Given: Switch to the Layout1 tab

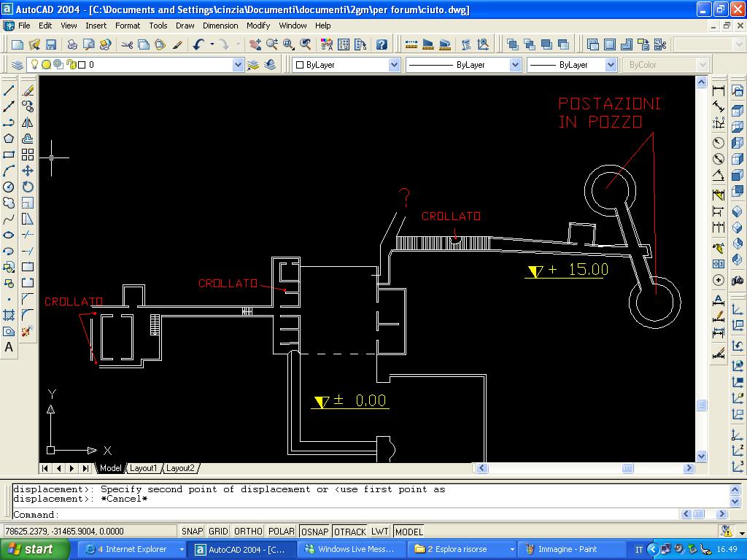Looking at the screenshot, I should pyautogui.click(x=144, y=468).
